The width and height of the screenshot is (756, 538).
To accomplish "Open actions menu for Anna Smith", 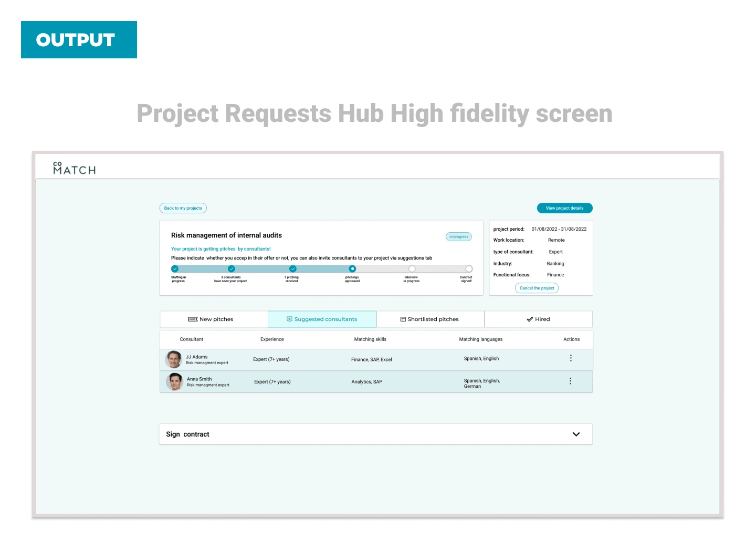I will coord(570,381).
